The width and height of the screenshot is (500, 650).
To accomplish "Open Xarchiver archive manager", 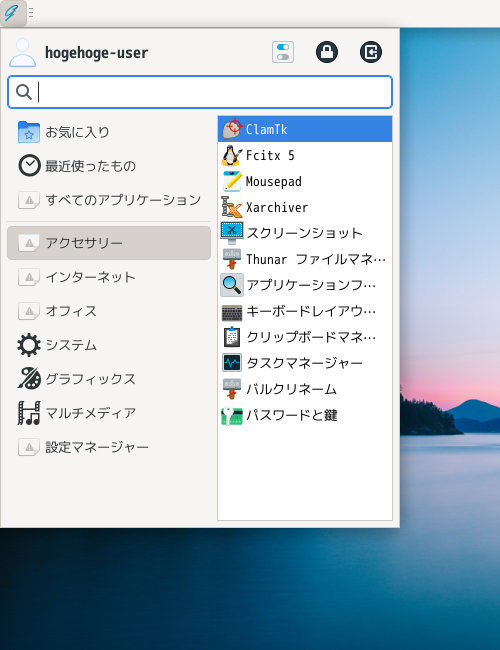I will click(305, 207).
